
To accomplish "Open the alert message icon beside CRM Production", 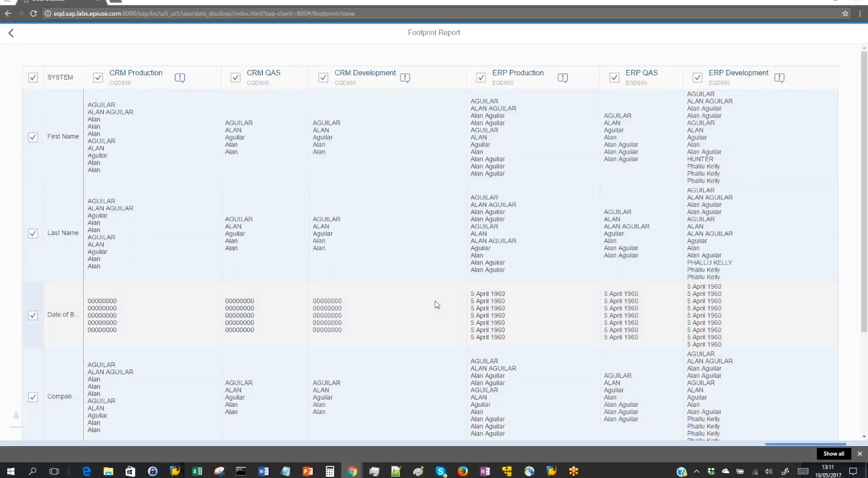I will (180, 78).
